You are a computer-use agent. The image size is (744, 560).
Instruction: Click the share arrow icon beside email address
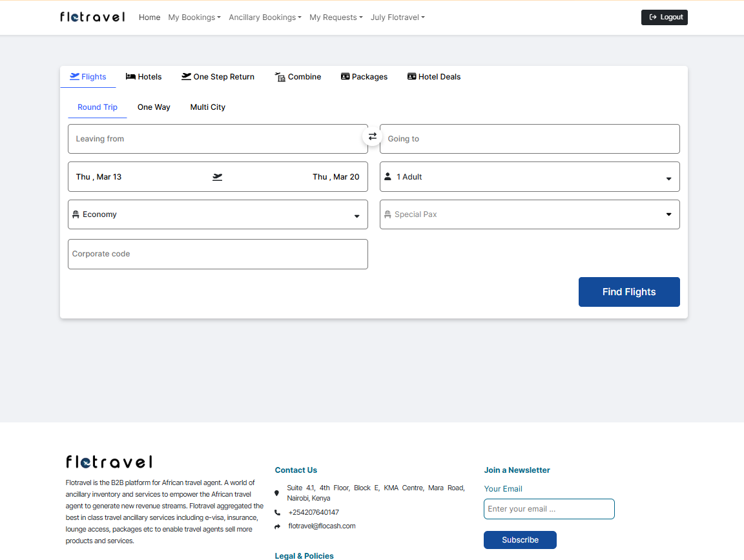click(x=278, y=526)
